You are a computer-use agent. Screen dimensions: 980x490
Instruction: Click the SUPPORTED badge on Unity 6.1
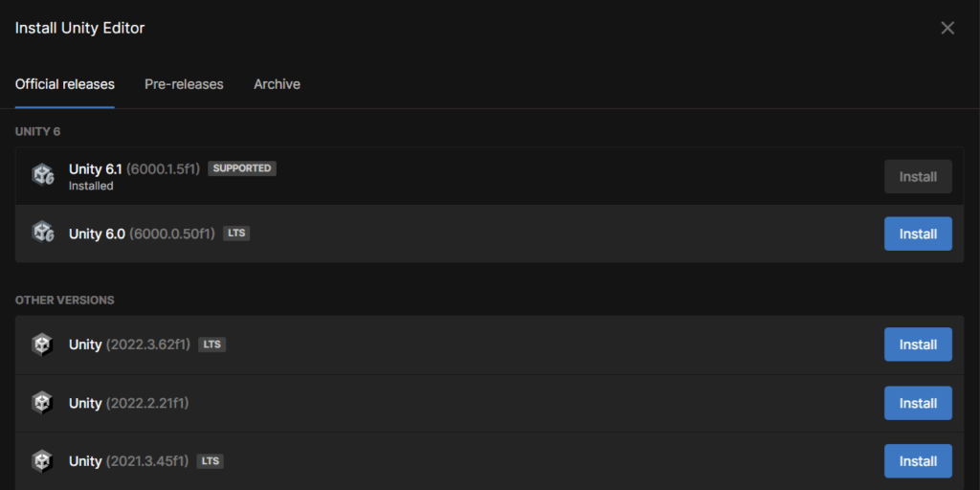(242, 168)
